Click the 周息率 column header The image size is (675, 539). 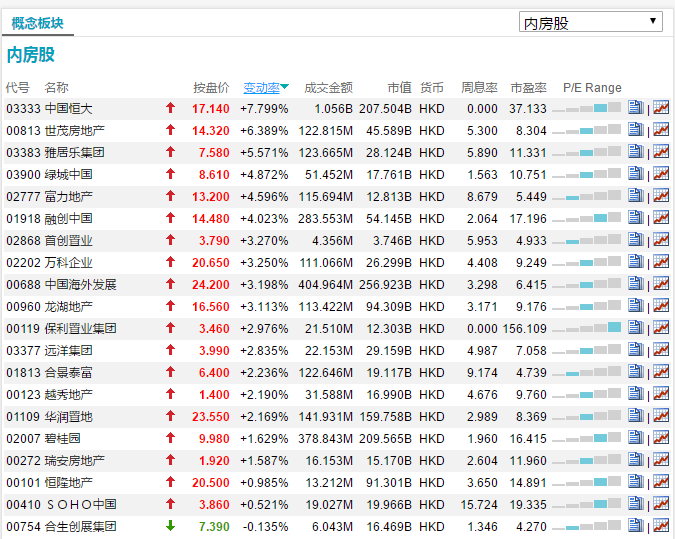(x=479, y=88)
